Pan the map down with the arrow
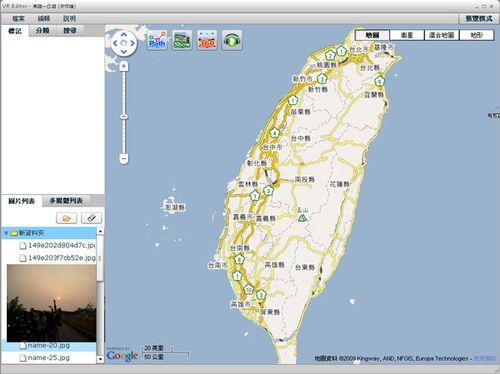Image resolution: width=500 pixels, height=374 pixels. (x=124, y=52)
